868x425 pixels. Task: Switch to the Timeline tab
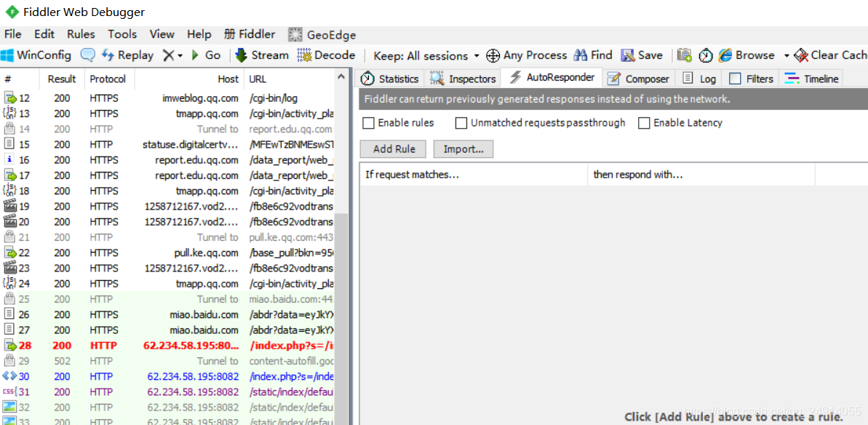point(811,79)
